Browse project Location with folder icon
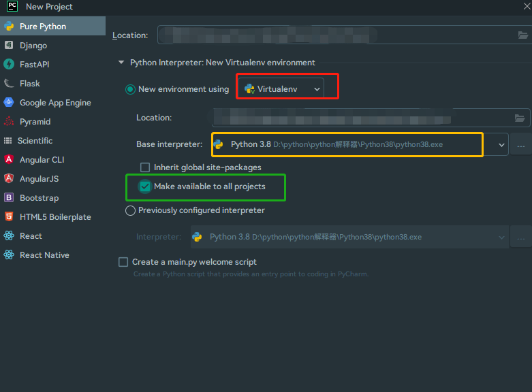 pos(523,35)
